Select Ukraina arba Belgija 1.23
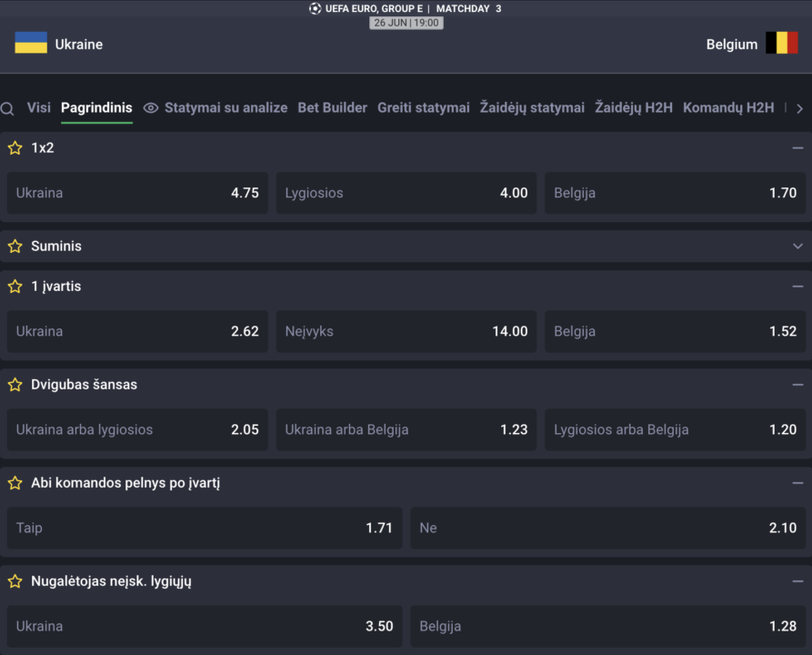The image size is (812, 655). coord(406,429)
